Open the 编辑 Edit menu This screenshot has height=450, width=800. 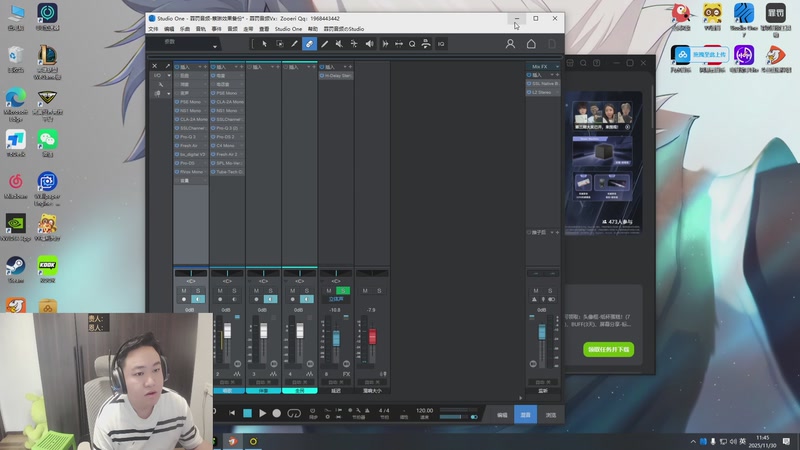click(x=169, y=29)
